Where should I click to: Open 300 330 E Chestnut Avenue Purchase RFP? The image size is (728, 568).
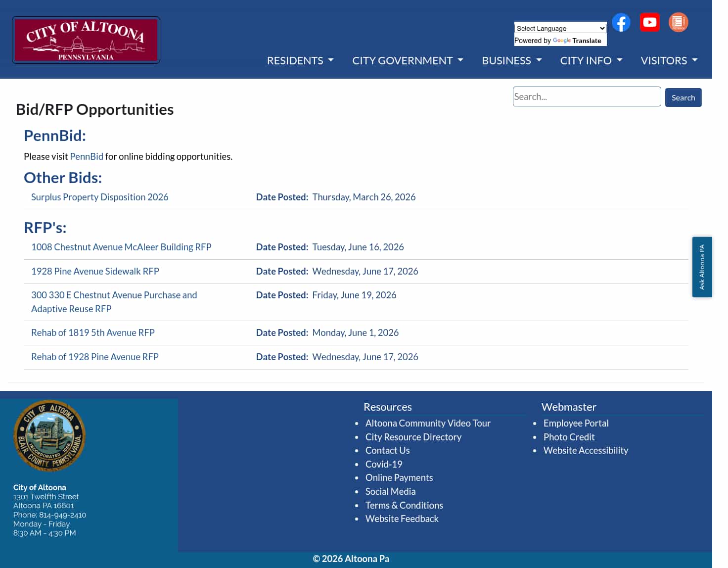tap(114, 302)
